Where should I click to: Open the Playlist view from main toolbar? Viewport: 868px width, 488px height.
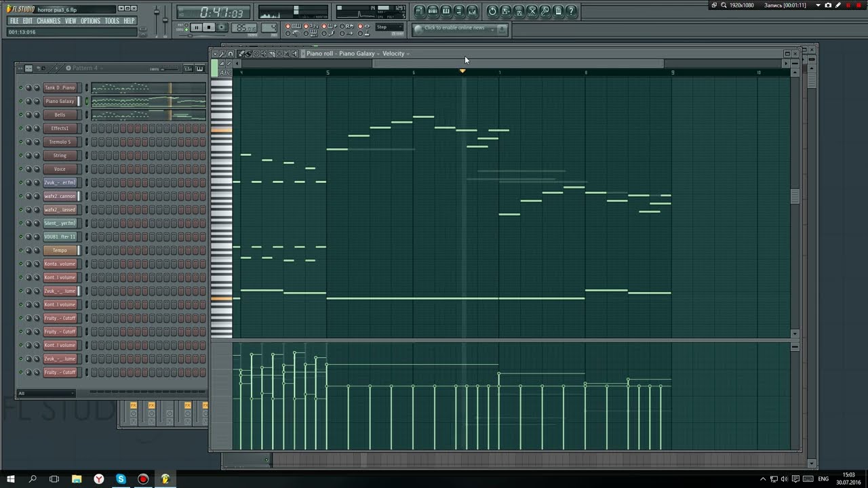coord(420,11)
